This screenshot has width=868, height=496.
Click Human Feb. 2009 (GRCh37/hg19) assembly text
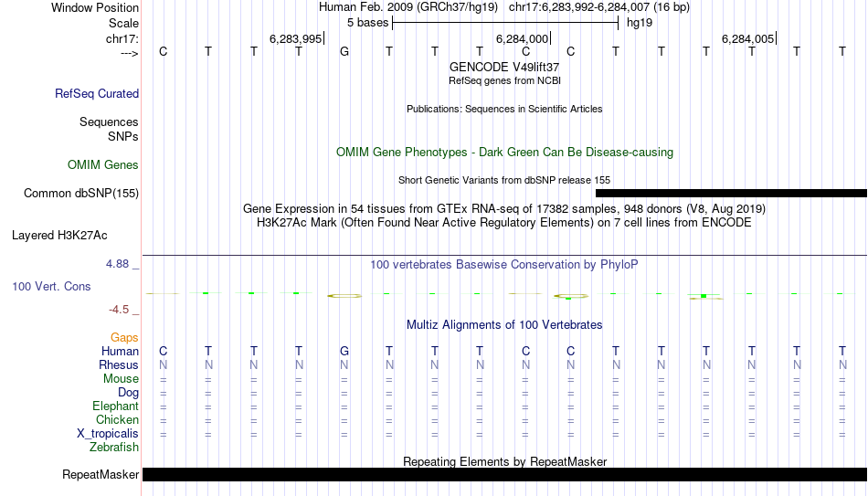pos(408,7)
